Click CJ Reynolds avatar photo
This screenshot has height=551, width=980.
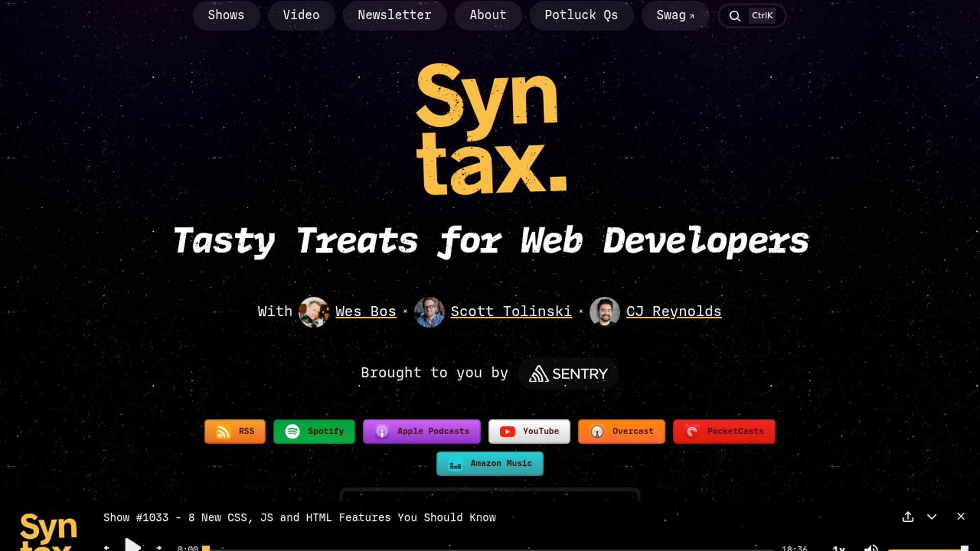pyautogui.click(x=605, y=312)
